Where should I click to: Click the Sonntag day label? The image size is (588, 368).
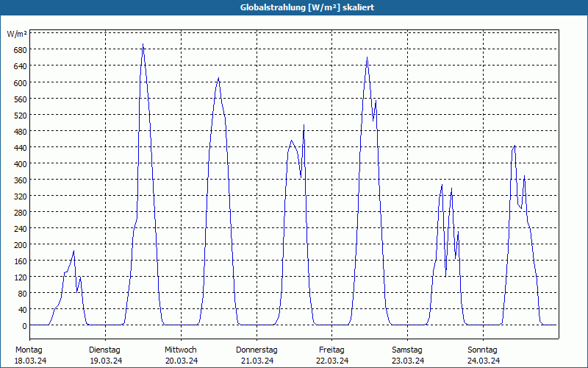pos(482,350)
